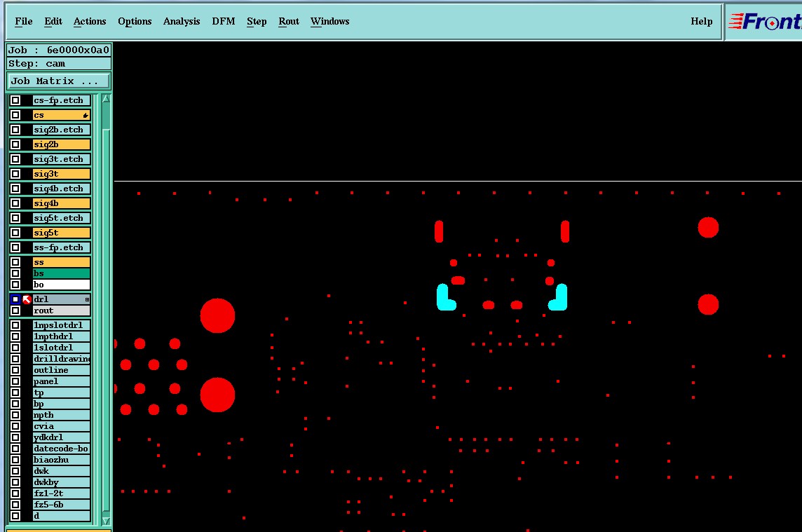Select the sig5t.etch layer name

click(x=62, y=218)
